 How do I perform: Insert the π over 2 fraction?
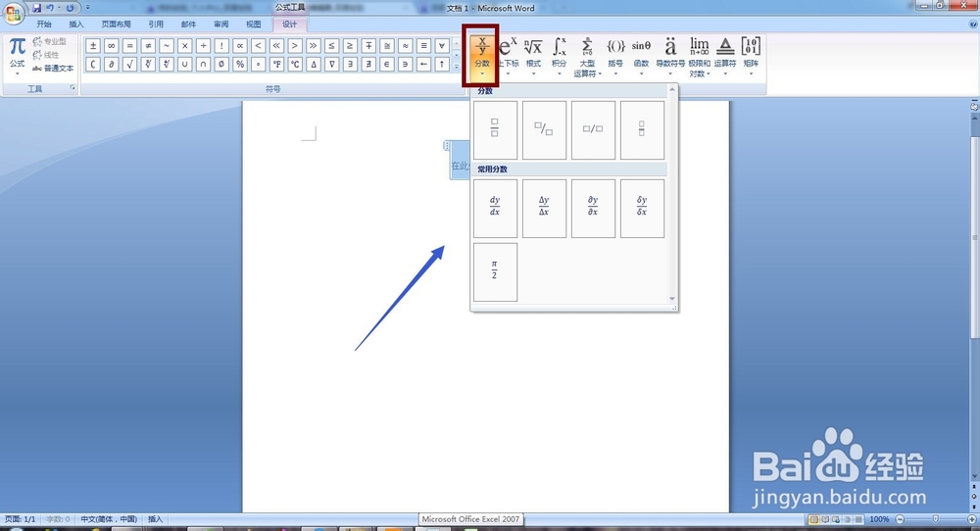tap(495, 272)
